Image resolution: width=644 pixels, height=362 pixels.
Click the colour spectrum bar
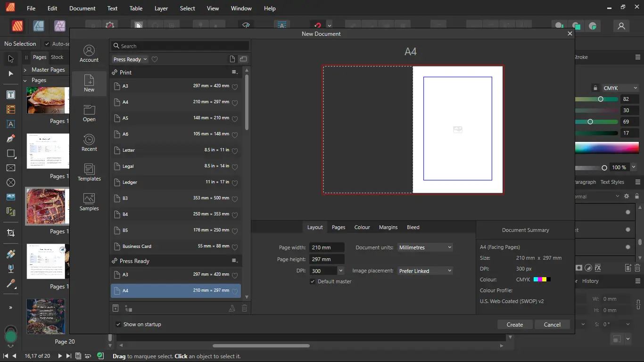click(x=607, y=148)
